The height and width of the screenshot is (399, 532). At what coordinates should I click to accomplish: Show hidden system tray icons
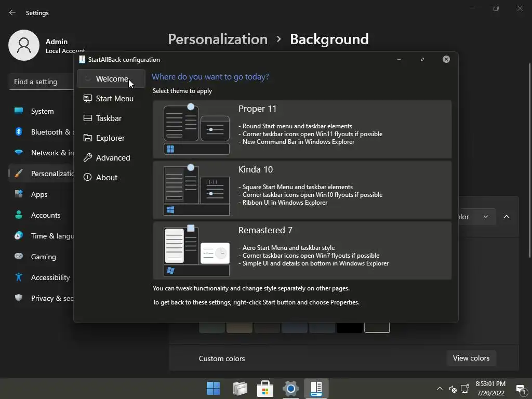click(440, 389)
